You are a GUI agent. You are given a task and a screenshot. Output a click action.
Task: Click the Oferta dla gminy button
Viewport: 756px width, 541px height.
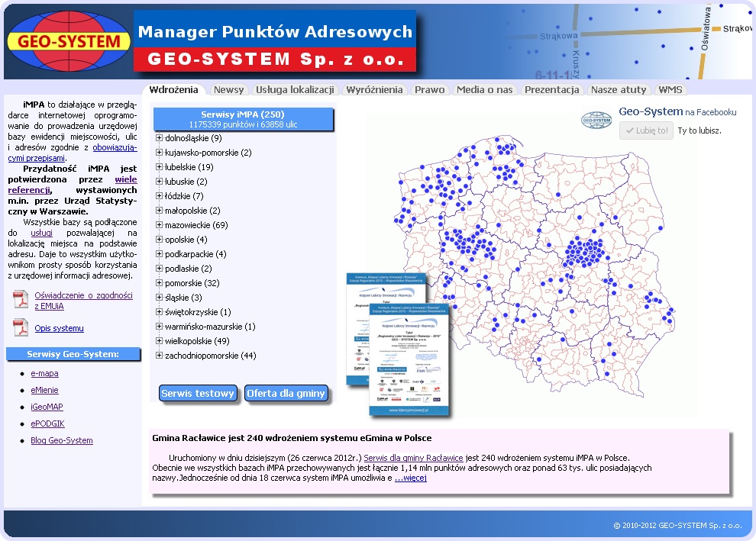pyautogui.click(x=286, y=393)
